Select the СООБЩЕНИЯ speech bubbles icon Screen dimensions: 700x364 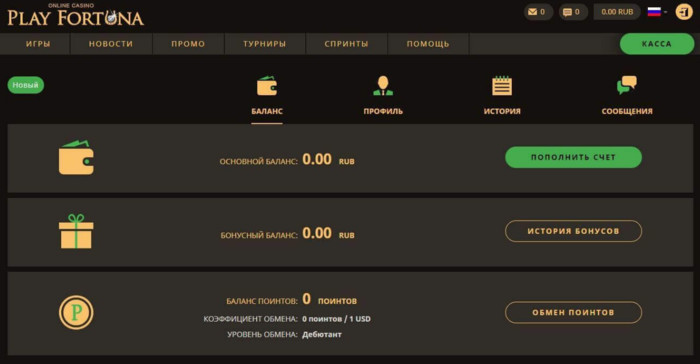(627, 85)
